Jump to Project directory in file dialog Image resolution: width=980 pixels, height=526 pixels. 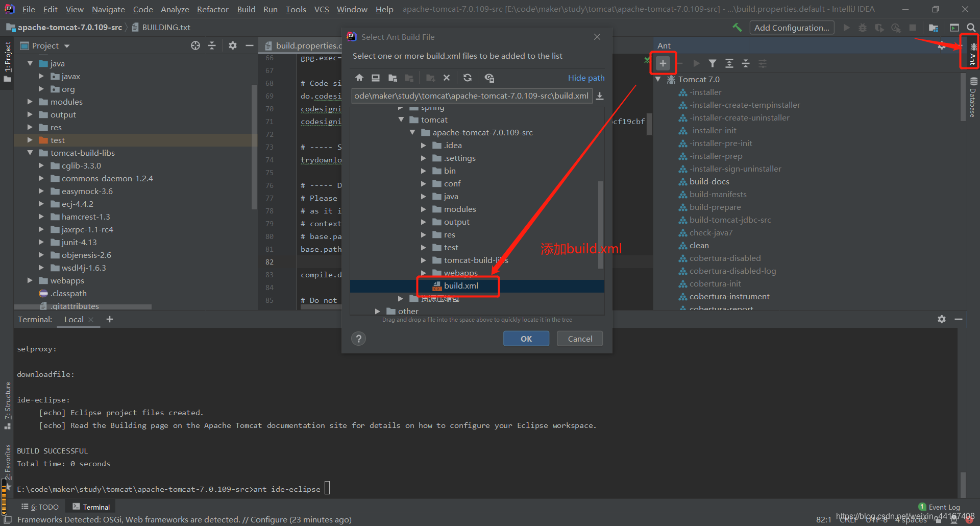[393, 78]
